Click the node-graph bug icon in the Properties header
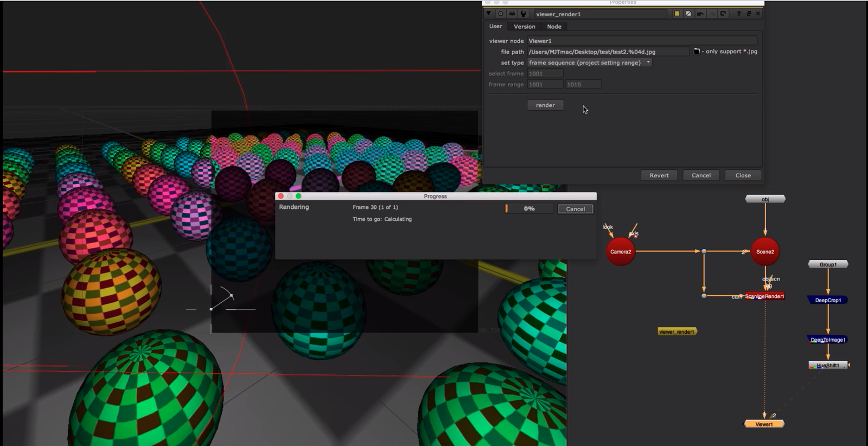This screenshot has width=868, height=446. (x=512, y=14)
